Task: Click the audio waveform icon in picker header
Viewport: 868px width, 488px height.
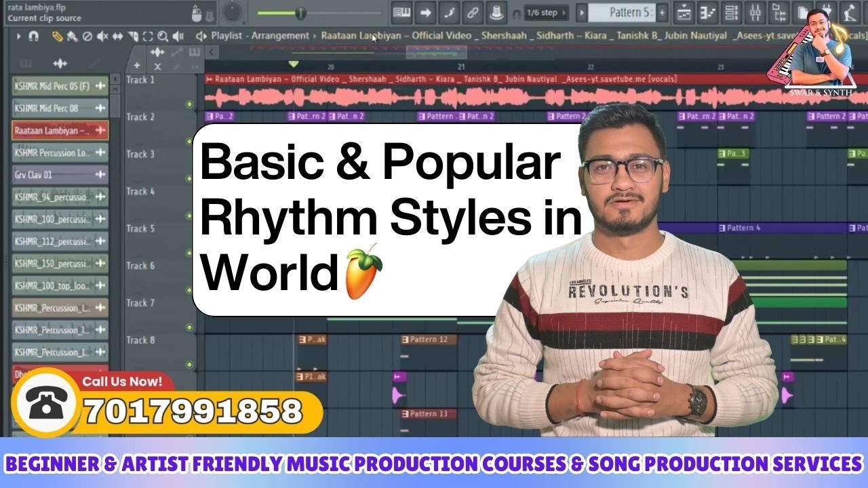Action: pos(60,64)
